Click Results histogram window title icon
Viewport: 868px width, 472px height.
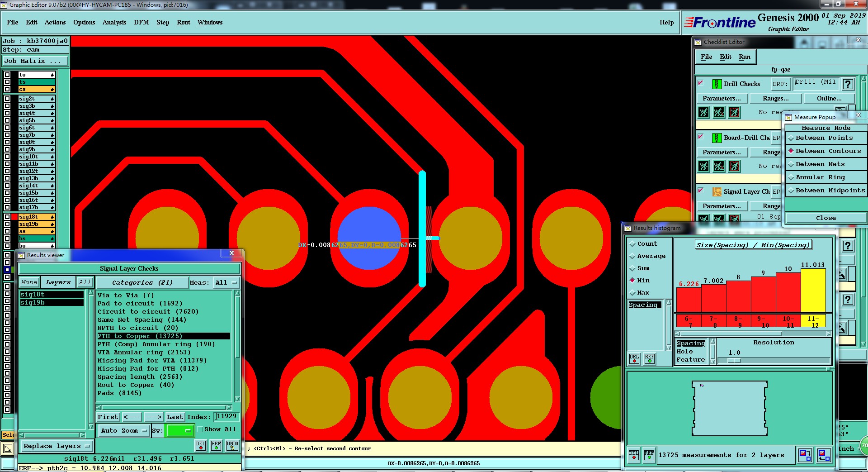(x=628, y=228)
